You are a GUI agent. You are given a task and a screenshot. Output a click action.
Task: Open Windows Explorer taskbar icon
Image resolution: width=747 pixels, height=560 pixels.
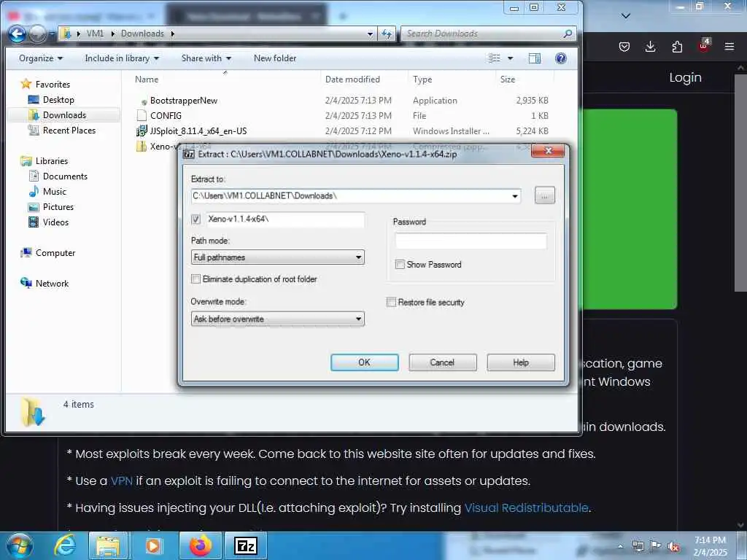[109, 545]
